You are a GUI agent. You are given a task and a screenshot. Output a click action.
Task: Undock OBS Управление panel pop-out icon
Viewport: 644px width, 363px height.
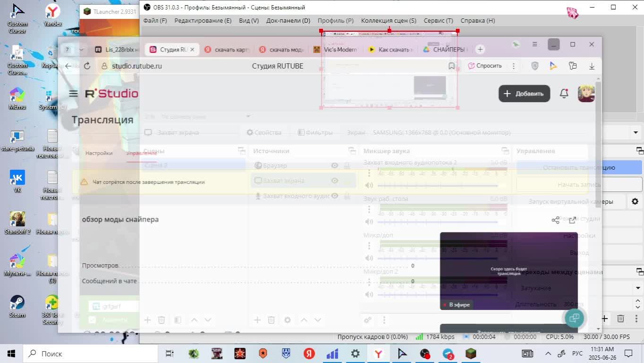tap(640, 151)
